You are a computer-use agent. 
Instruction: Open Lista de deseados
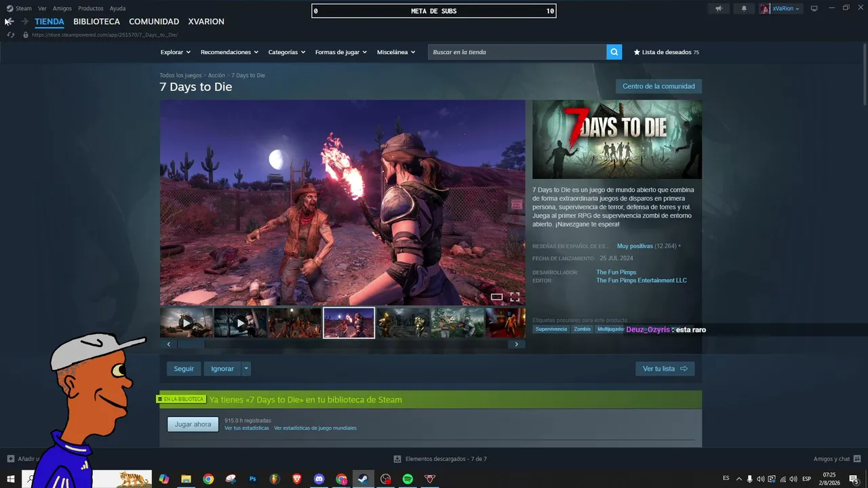666,52
